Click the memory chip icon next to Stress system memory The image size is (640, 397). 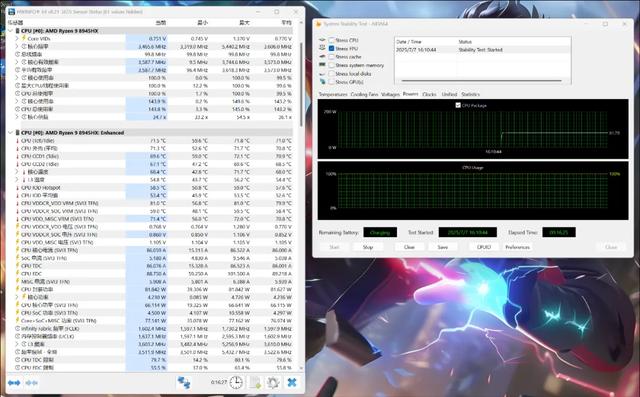click(322, 65)
